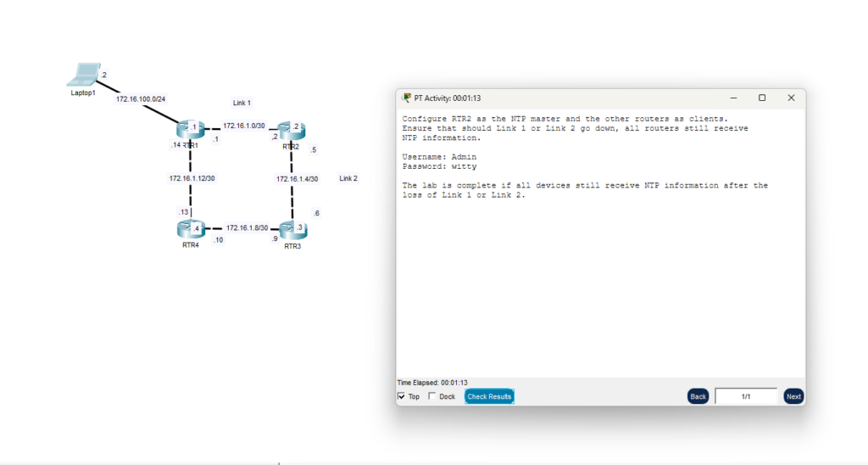
Task: Open the RTR1 router
Action: click(187, 130)
